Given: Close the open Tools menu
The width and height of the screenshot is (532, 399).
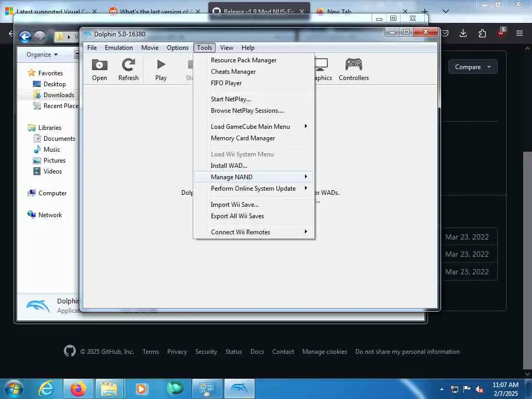Looking at the screenshot, I should [205, 48].
